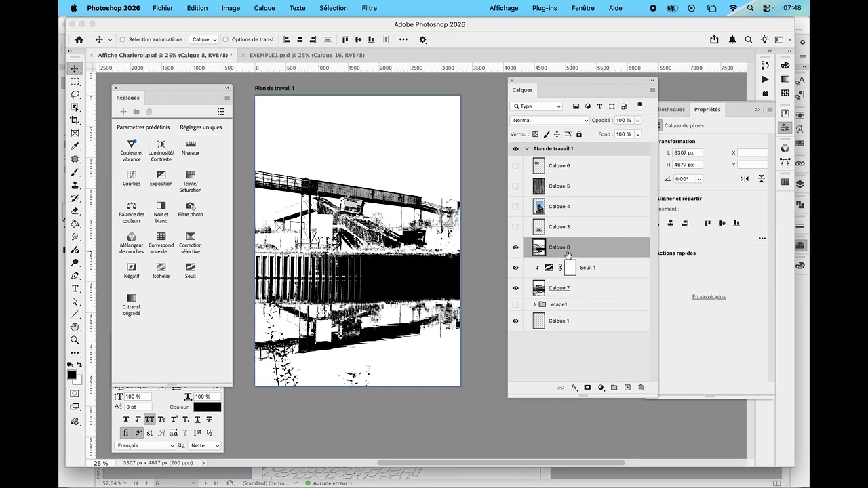
Task: Hide the Calque 7 layer
Action: tap(515, 288)
